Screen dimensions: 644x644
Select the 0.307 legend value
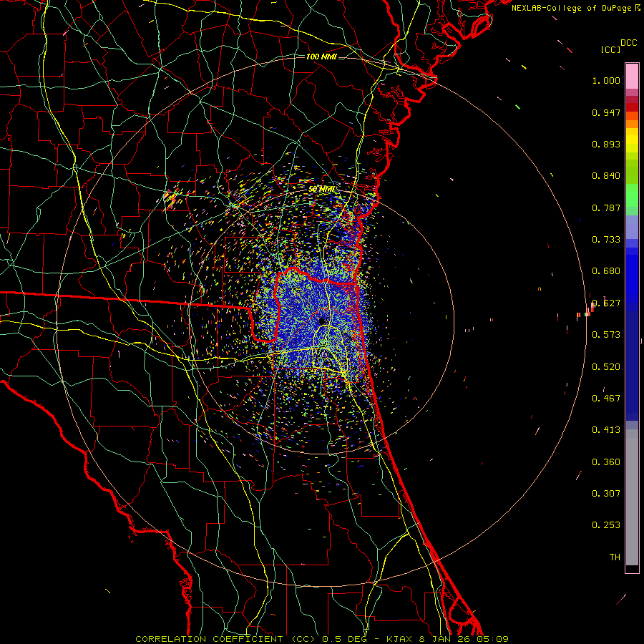pyautogui.click(x=606, y=494)
